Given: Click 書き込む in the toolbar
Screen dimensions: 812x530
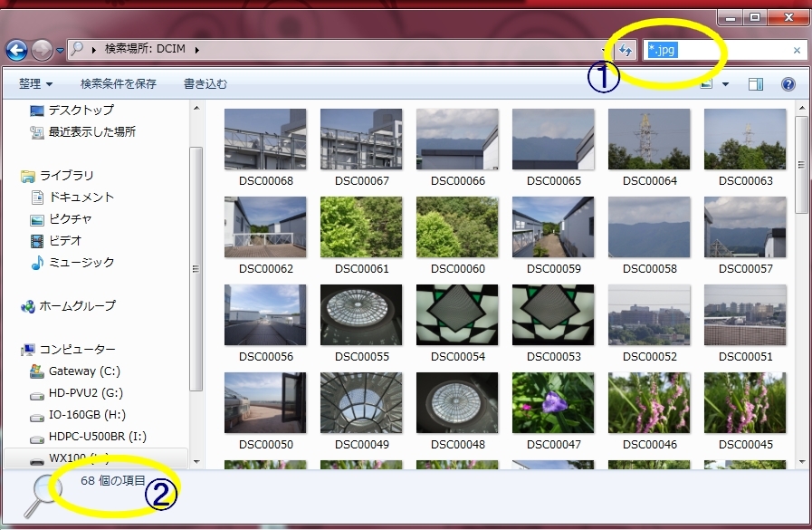Looking at the screenshot, I should click(x=205, y=84).
